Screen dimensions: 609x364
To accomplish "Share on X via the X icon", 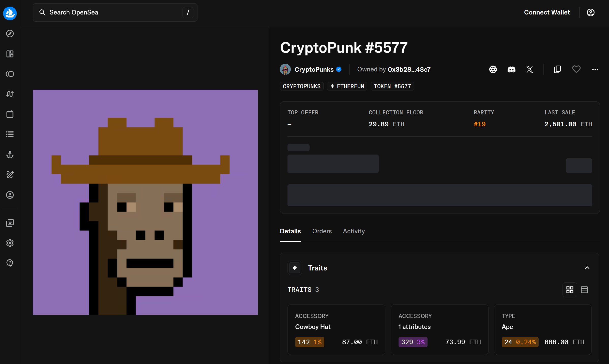I will pyautogui.click(x=530, y=69).
